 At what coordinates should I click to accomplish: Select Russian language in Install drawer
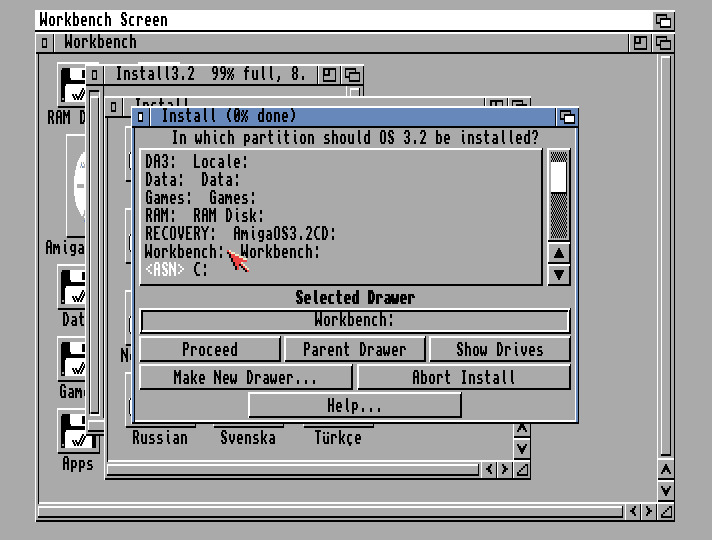160,438
